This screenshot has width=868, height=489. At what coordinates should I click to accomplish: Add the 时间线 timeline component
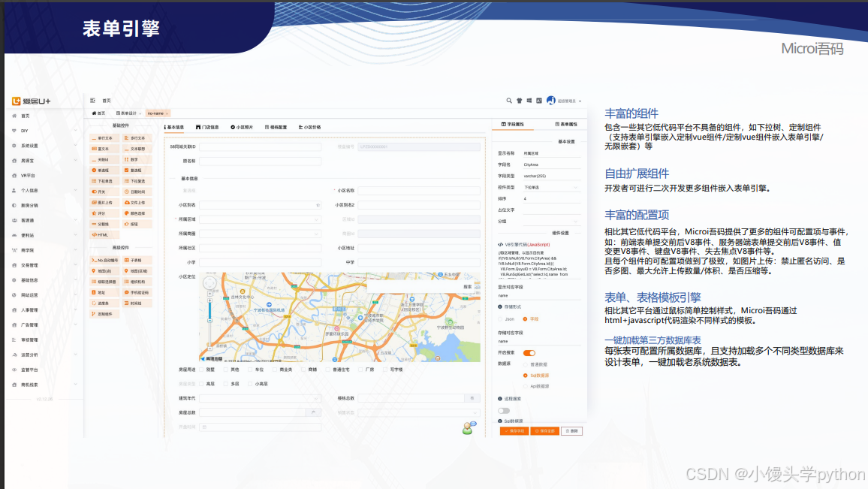click(x=137, y=303)
